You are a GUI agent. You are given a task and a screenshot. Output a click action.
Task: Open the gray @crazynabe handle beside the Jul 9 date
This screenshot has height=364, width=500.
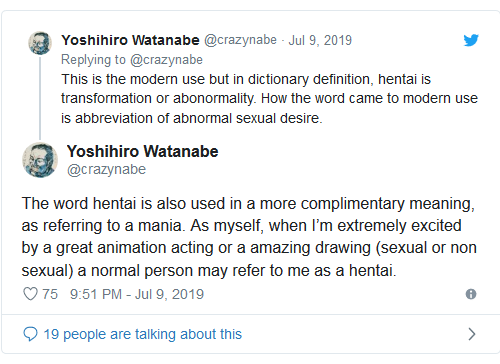coord(240,40)
